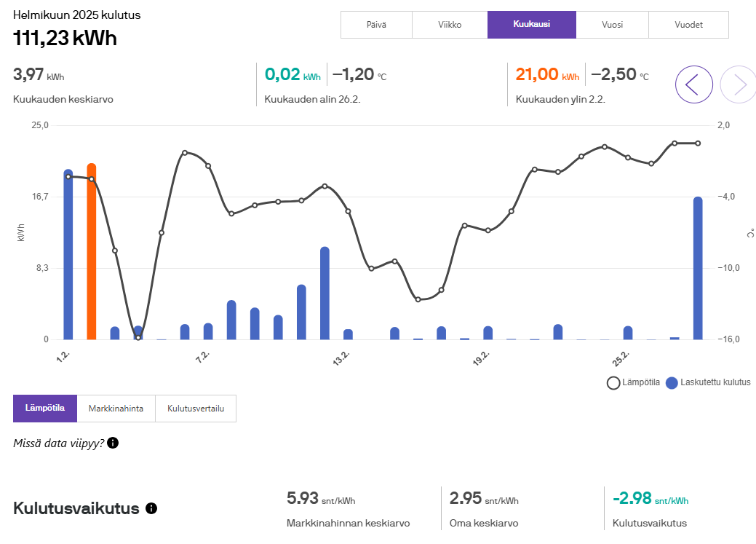Viewport: 756px width, 544px height.
Task: Click info icon beside Kulutusvaikutus heading
Action: (x=151, y=508)
